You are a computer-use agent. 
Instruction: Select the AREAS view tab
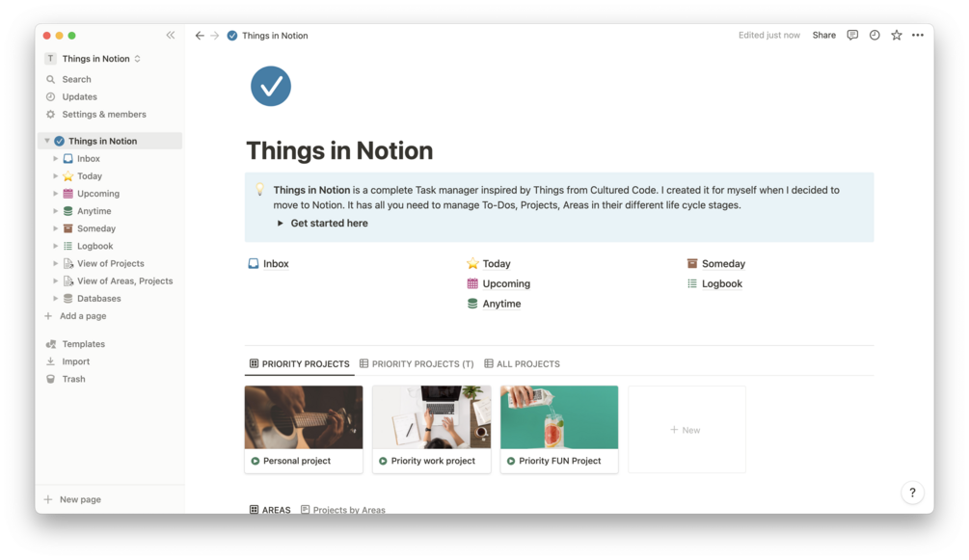[x=270, y=510]
